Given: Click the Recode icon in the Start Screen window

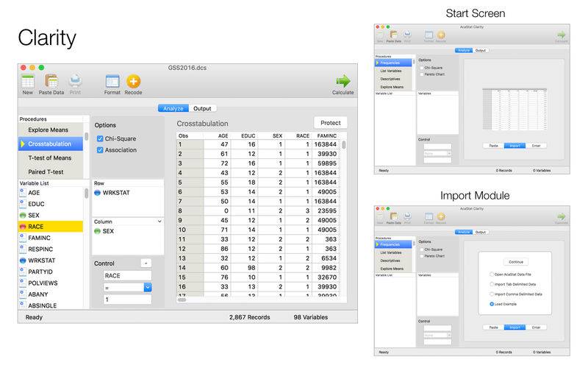Looking at the screenshot, I should pos(442,35).
